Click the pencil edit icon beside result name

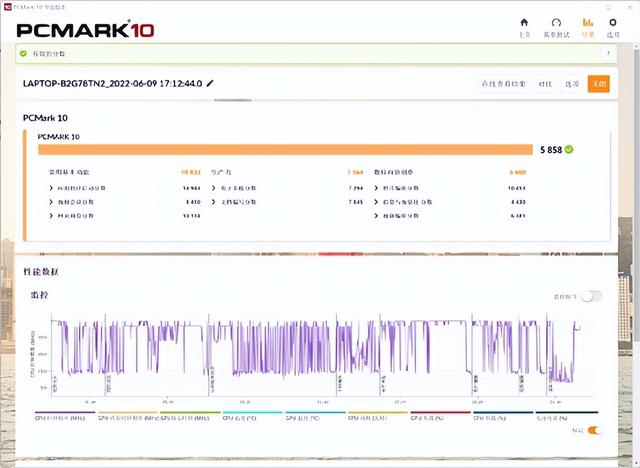coord(210,83)
